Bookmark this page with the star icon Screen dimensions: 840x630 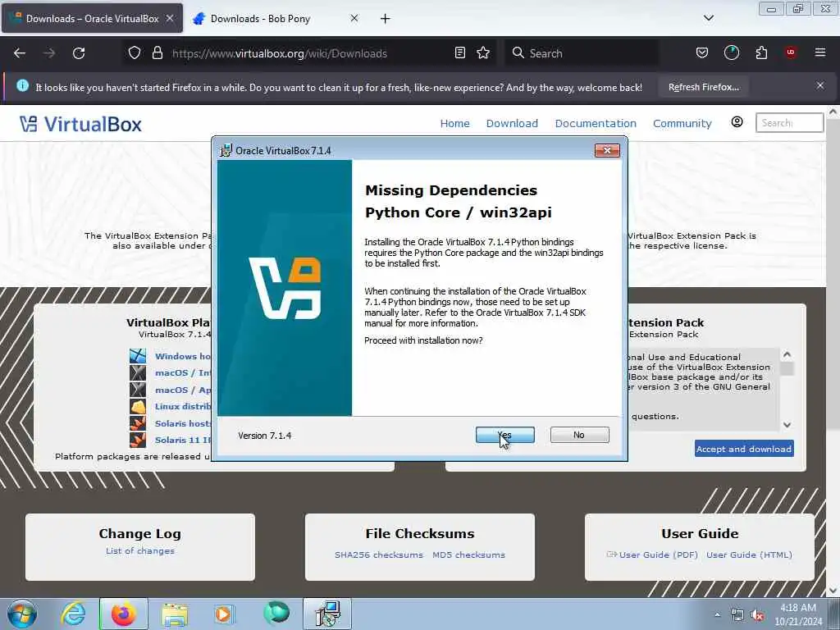(x=483, y=53)
